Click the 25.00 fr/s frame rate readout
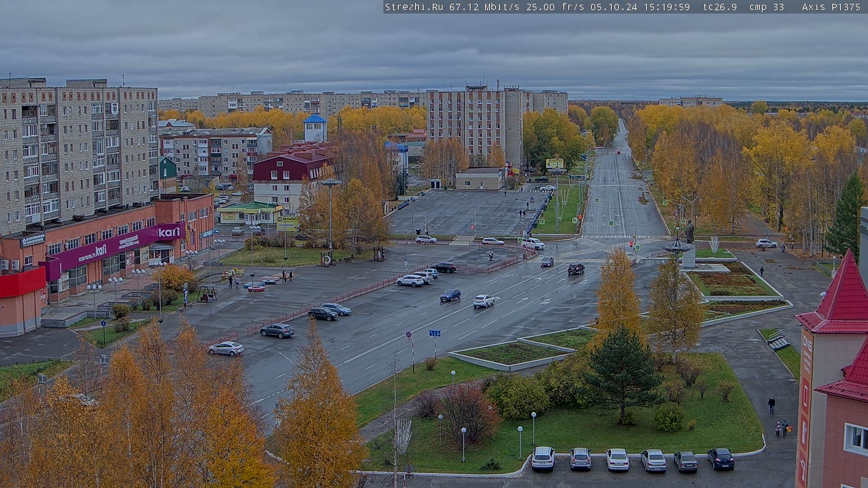This screenshot has height=488, width=868. pyautogui.click(x=555, y=7)
